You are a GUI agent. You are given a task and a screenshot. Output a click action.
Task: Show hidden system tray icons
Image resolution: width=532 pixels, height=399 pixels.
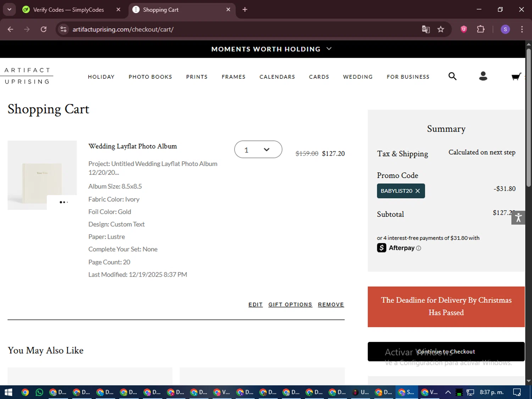tap(448, 392)
